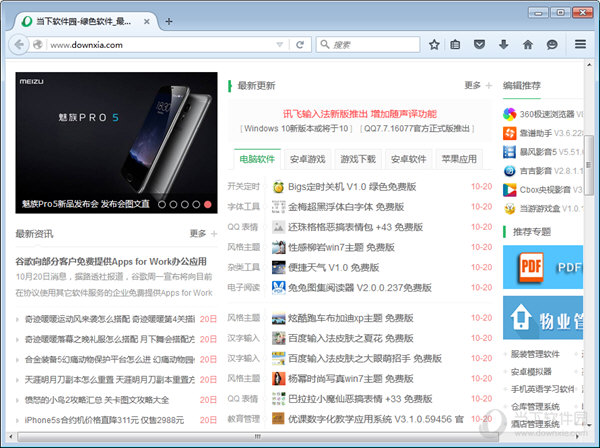Click the 吉吉影音 icon
600x448 pixels.
click(x=509, y=171)
